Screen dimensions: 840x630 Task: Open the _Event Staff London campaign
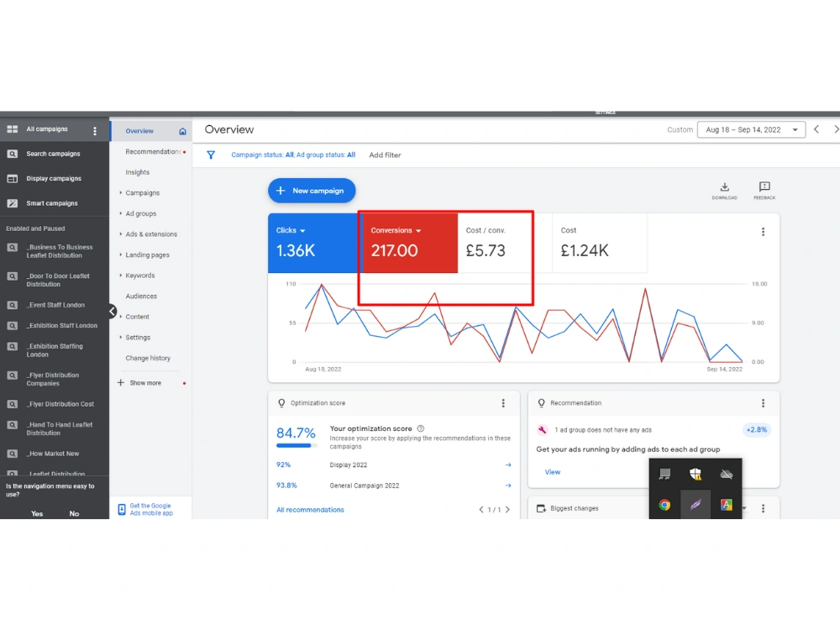pyautogui.click(x=54, y=305)
